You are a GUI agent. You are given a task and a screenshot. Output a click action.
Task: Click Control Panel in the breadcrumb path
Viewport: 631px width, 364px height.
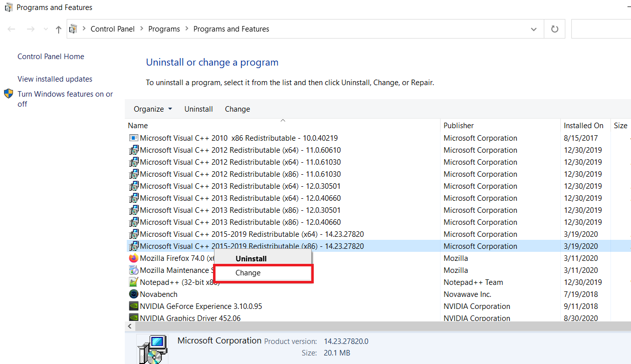pos(113,29)
